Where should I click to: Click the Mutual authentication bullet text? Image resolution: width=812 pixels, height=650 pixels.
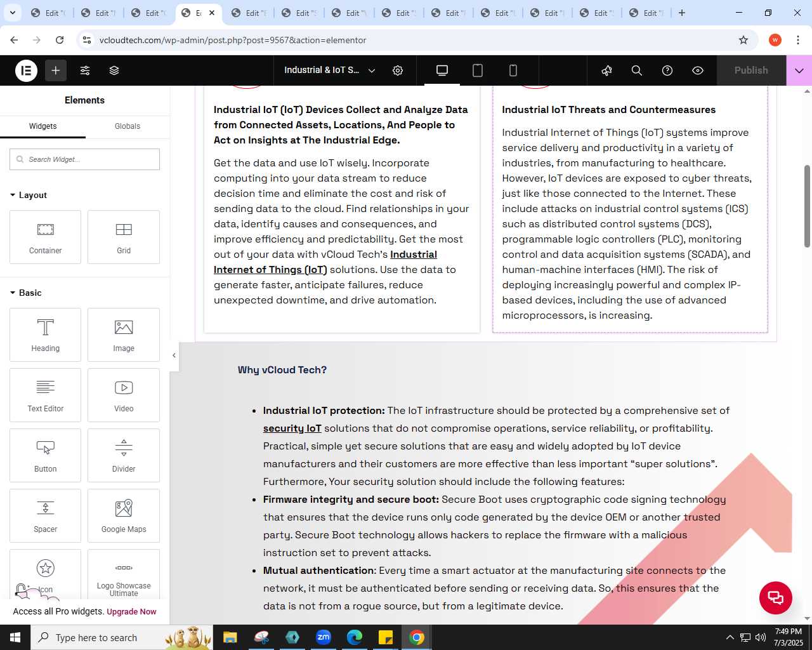[495, 588]
